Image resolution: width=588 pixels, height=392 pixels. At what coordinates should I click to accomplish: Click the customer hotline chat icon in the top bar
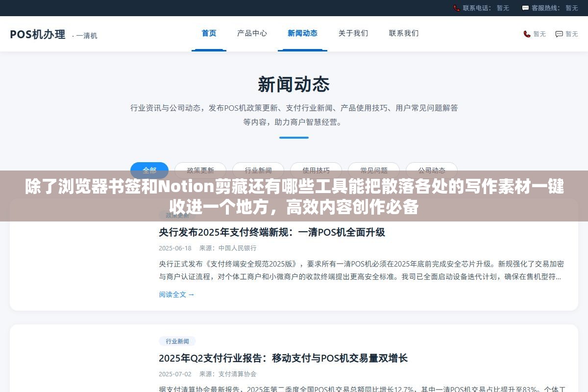point(526,8)
